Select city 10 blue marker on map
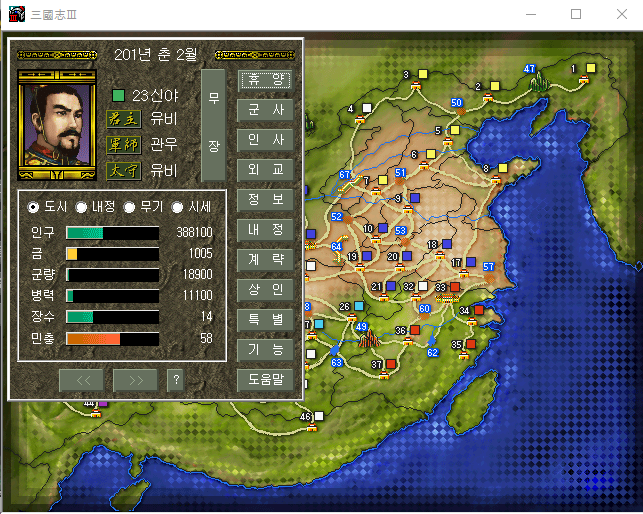The image size is (643, 514). 383,228
